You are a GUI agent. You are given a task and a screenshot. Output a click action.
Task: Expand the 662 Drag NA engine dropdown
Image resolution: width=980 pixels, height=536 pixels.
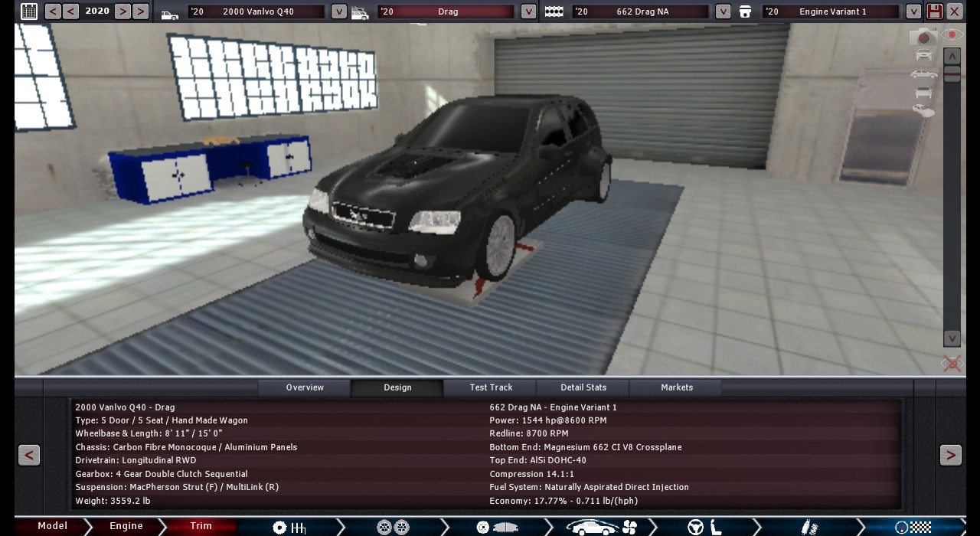click(723, 11)
